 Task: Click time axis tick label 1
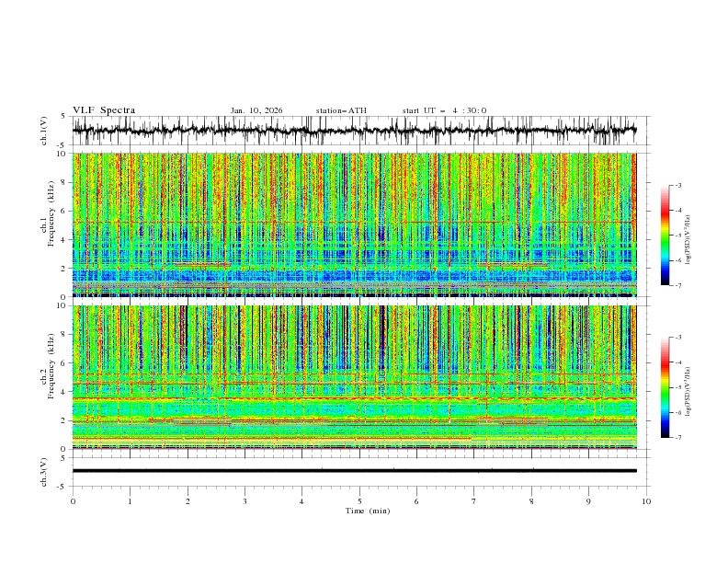[130, 501]
